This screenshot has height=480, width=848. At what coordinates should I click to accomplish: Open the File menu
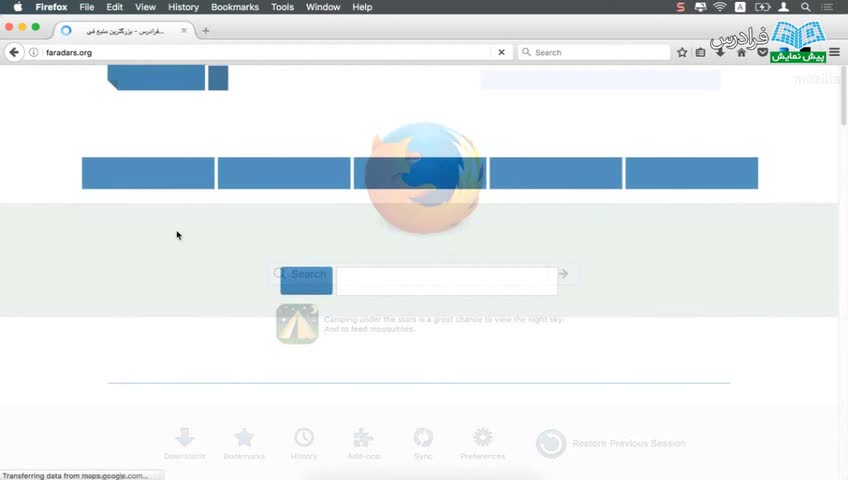tap(87, 7)
